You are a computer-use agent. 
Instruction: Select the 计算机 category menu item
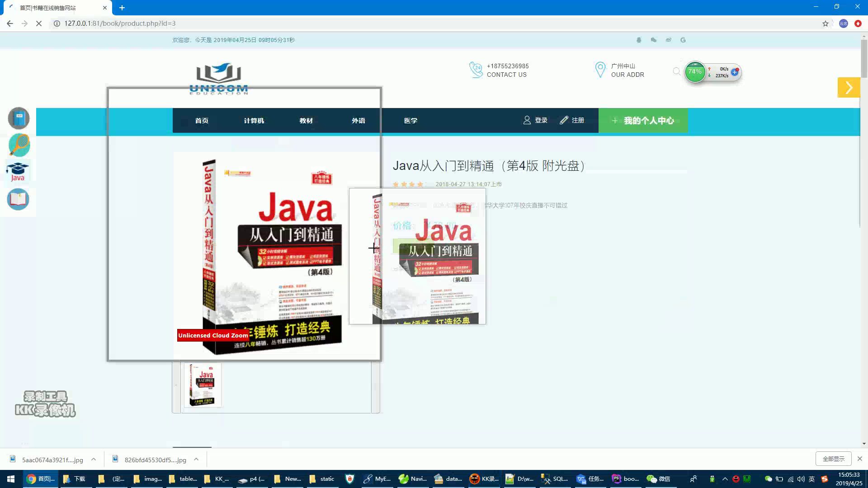coord(253,120)
